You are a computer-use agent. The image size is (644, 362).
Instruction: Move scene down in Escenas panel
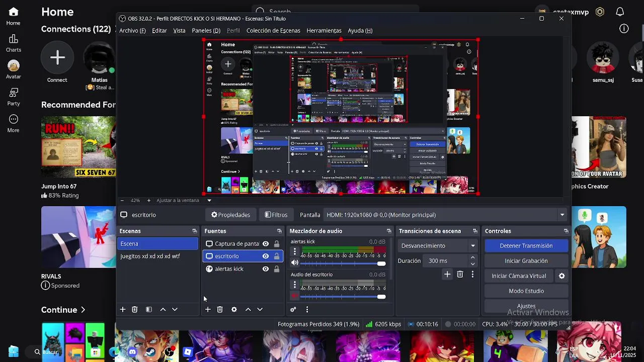[175, 310]
